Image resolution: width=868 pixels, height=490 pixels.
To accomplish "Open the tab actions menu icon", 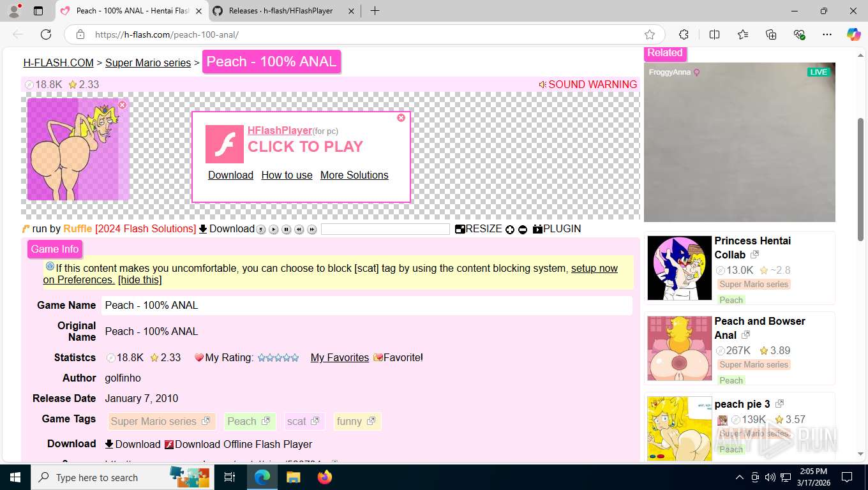I will 38,11.
